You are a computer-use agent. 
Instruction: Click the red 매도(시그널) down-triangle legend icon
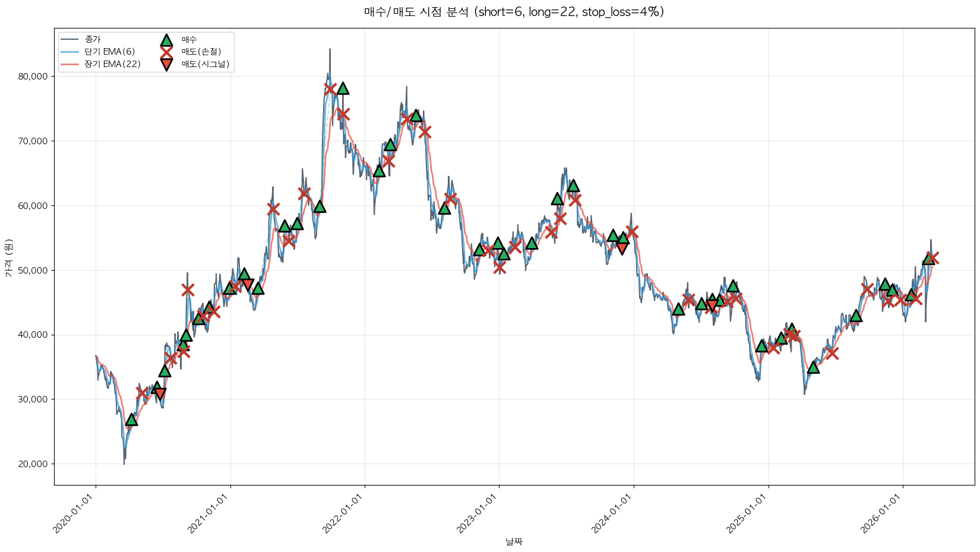pyautogui.click(x=166, y=64)
